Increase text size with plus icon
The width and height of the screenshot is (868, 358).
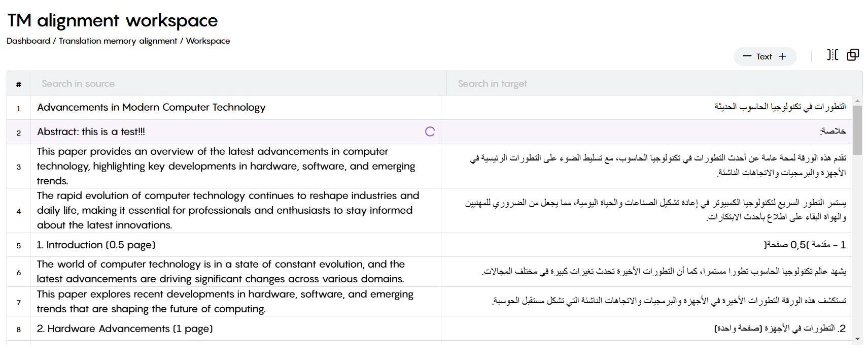tap(782, 56)
